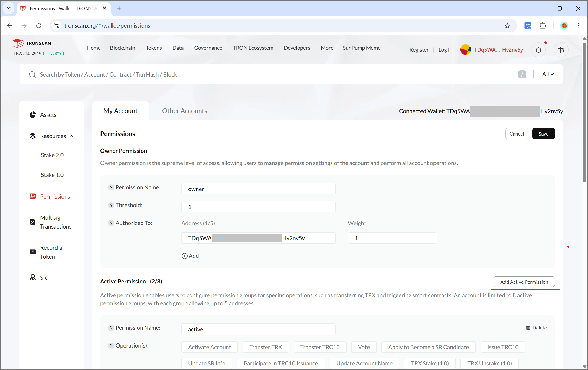
Task: Toggle the Activate Account operation
Action: click(x=210, y=347)
